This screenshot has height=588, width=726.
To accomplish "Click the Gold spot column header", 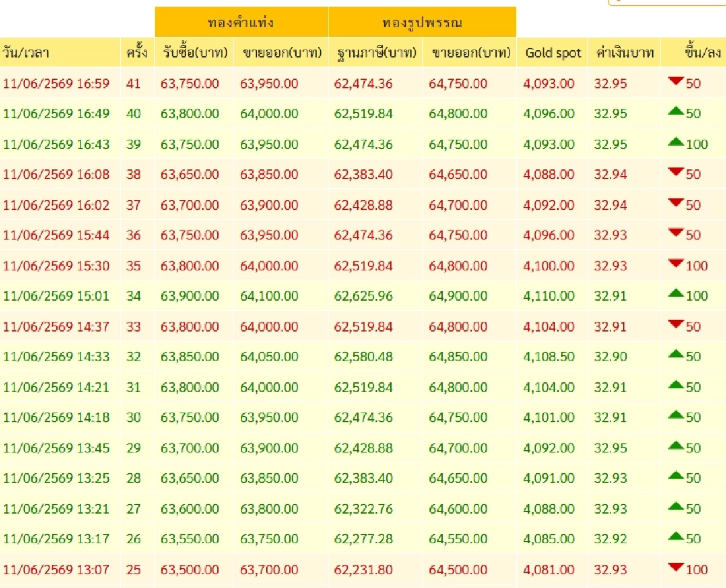I will pos(553,53).
